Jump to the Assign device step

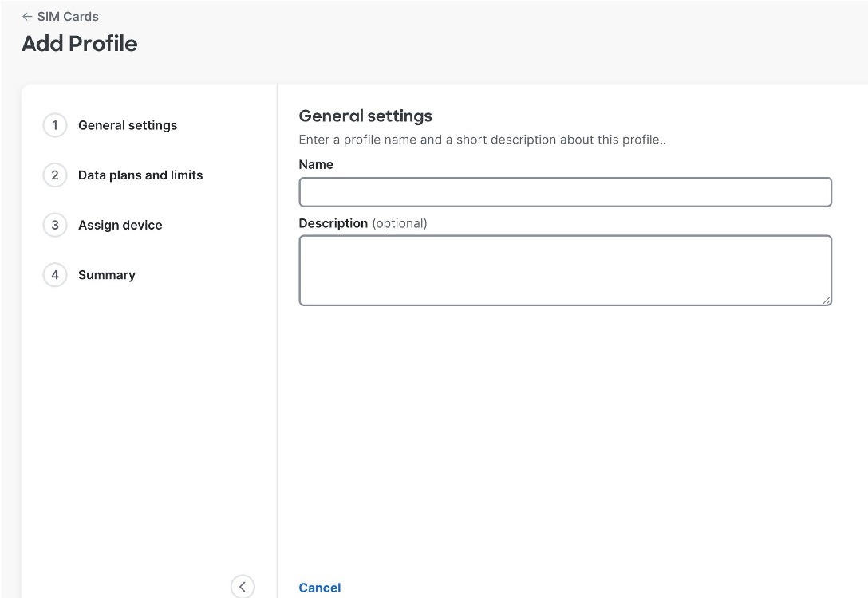pyautogui.click(x=120, y=226)
